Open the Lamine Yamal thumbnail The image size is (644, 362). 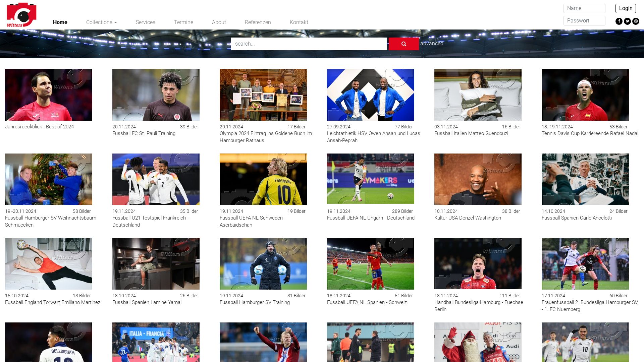tap(156, 264)
